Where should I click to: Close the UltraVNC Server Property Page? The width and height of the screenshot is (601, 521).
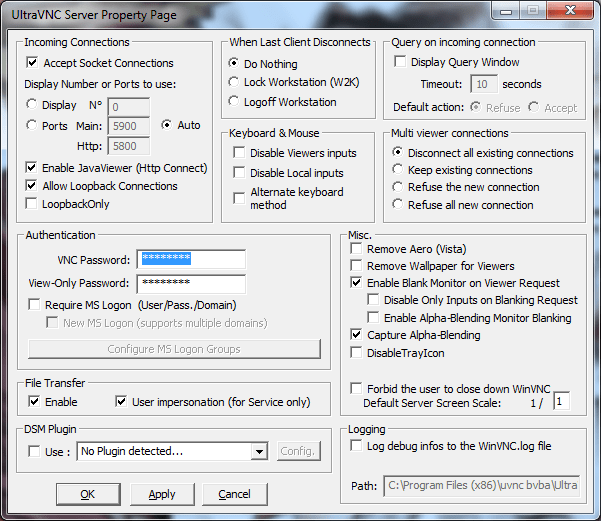point(571,10)
